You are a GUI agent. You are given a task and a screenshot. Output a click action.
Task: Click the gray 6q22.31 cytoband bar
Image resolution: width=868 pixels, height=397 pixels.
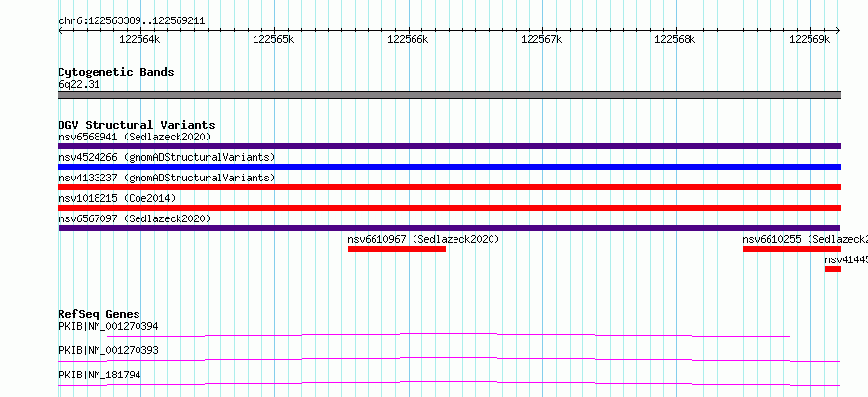[x=449, y=95]
